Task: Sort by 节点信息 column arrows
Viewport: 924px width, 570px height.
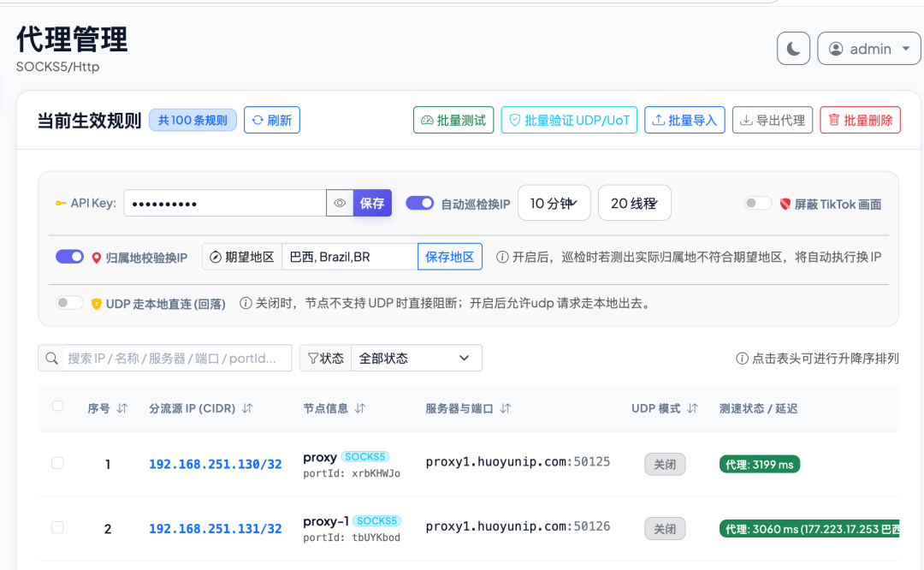Action: click(x=360, y=408)
